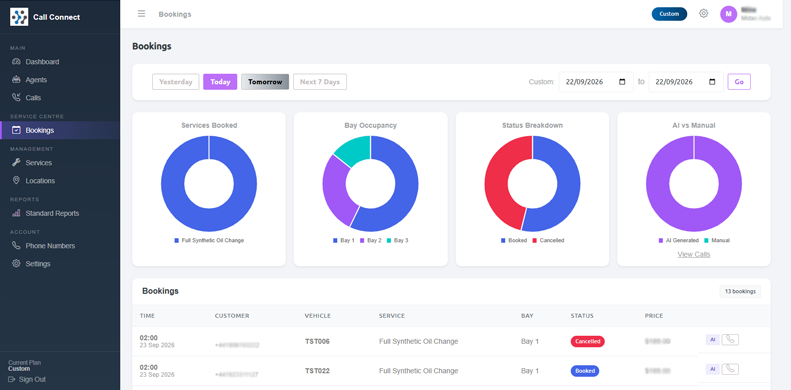The image size is (791, 390).
Task: Click the 13 bookings count label
Action: 740,291
